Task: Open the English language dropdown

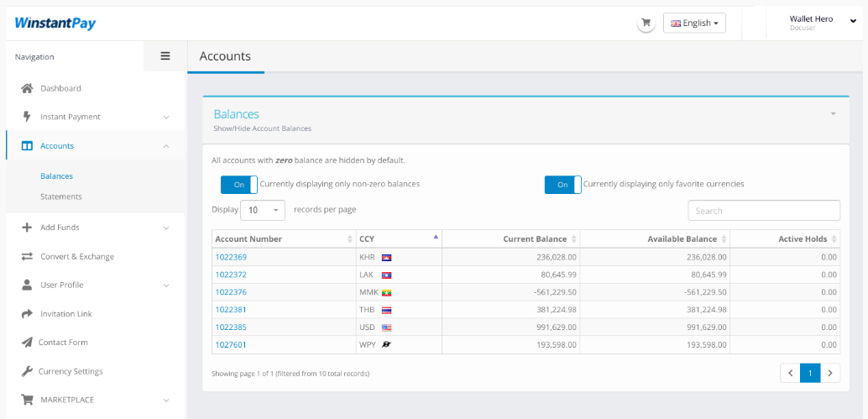Action: pyautogui.click(x=694, y=24)
